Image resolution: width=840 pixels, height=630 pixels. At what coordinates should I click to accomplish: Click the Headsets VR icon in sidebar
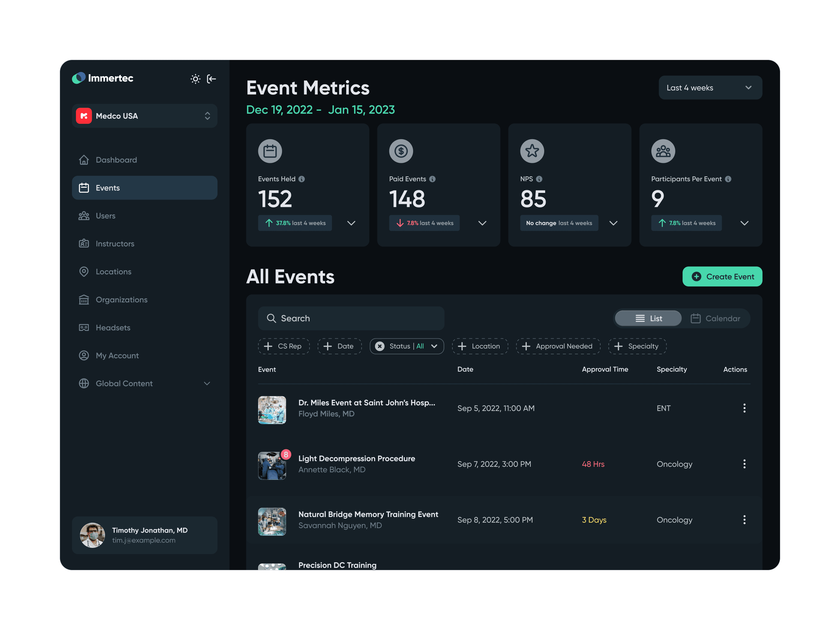coord(84,327)
